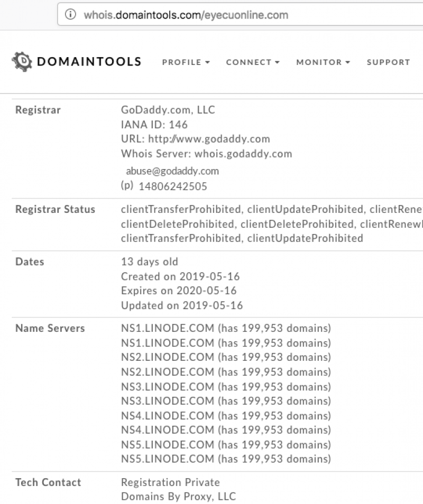Click the DomainTools gear logo icon

22,62
